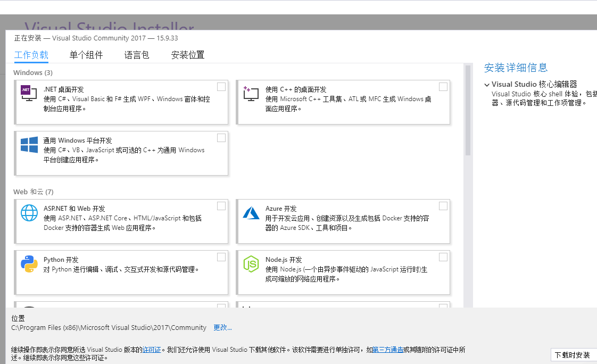
Task: Click the 更改... link to change install location
Action: point(222,327)
